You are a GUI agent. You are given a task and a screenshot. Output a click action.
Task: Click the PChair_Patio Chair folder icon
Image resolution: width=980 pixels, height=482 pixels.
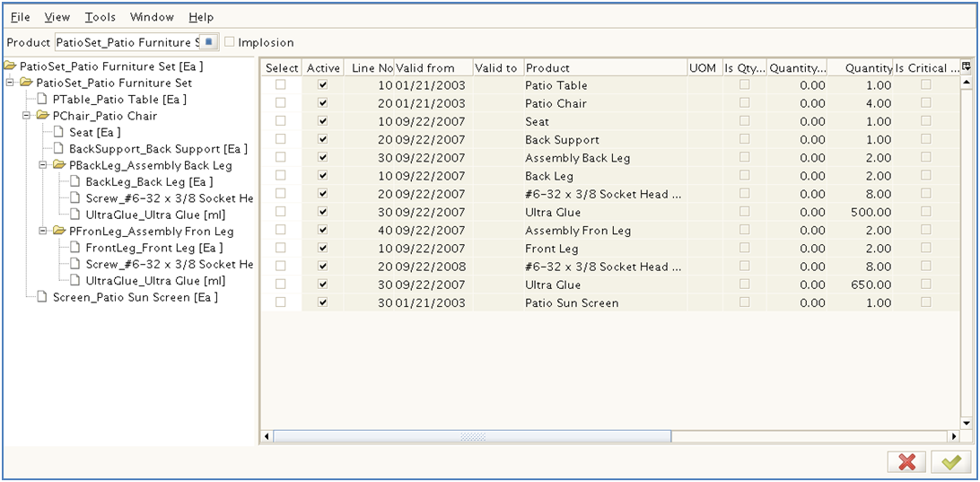[x=43, y=116]
